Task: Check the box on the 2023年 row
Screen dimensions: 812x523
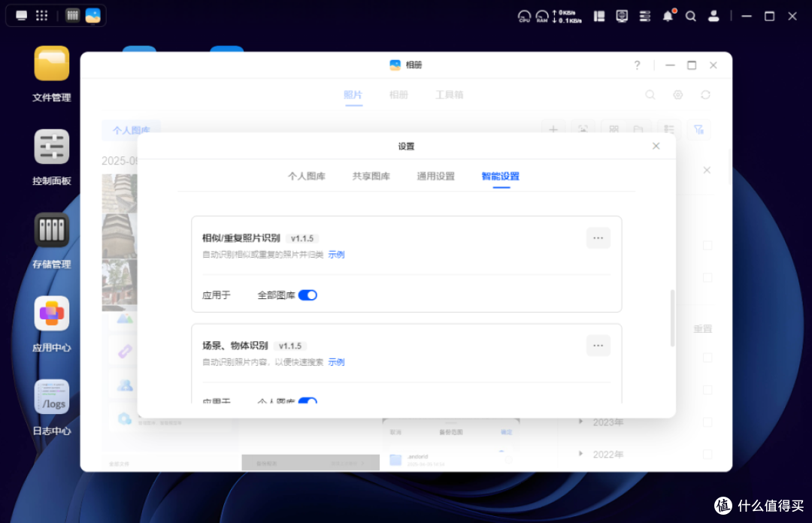Action: pyautogui.click(x=707, y=422)
